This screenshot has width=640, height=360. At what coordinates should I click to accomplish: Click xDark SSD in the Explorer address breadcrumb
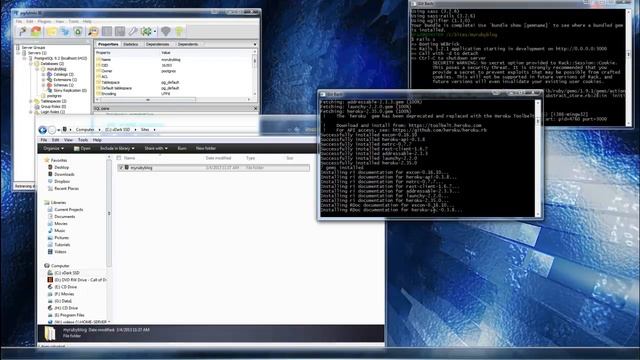click(118, 130)
